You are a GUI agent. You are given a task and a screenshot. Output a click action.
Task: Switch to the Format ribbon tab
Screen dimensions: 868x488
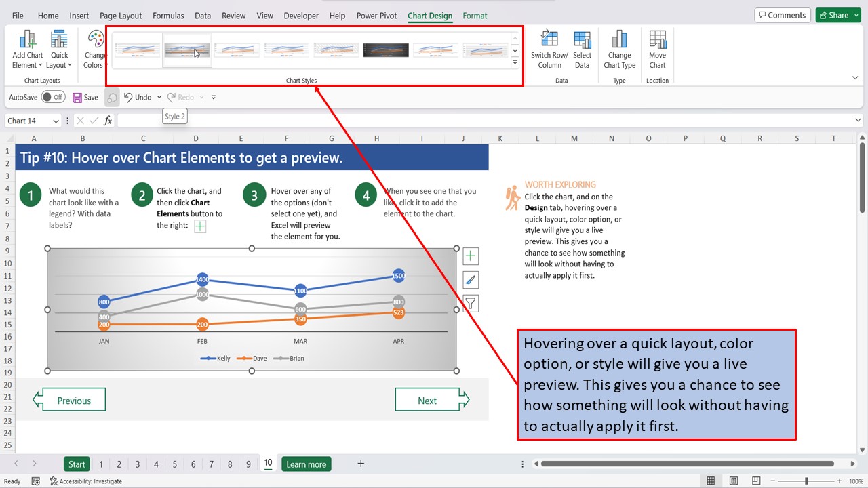[475, 15]
